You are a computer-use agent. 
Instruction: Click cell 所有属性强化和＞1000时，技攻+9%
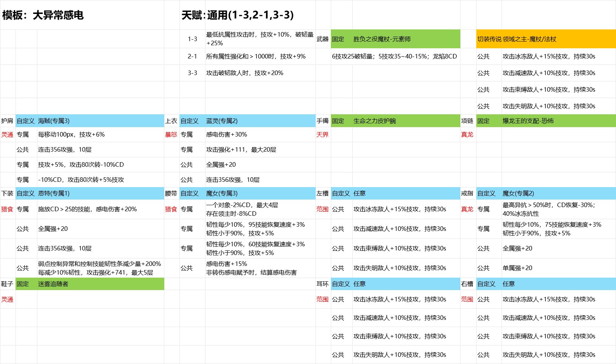(260, 56)
